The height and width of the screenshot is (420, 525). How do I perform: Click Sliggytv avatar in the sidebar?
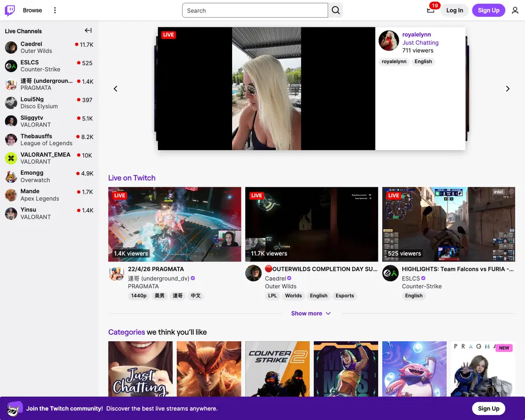coord(11,121)
